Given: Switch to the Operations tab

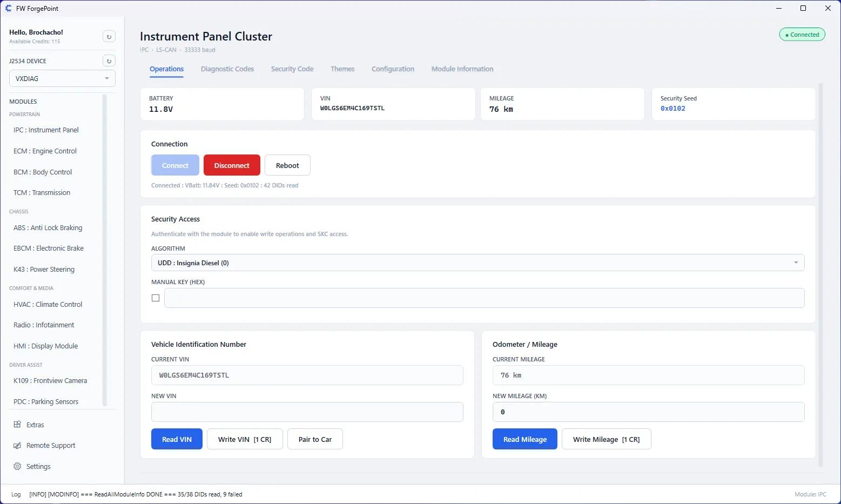Looking at the screenshot, I should 166,69.
